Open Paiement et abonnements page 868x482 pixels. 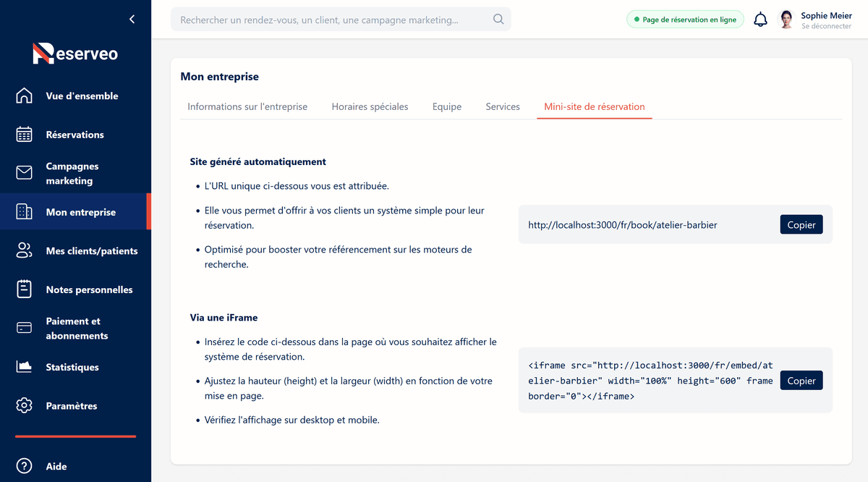77,329
